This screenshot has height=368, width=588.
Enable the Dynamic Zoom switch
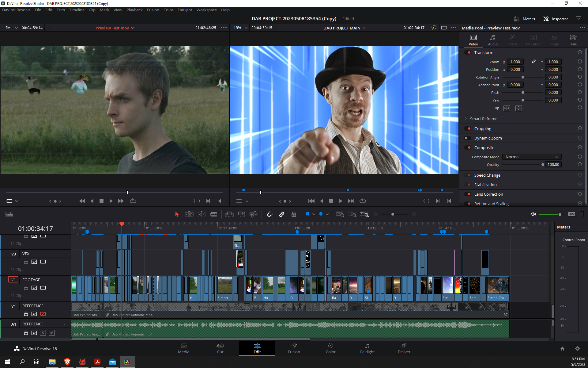point(468,138)
